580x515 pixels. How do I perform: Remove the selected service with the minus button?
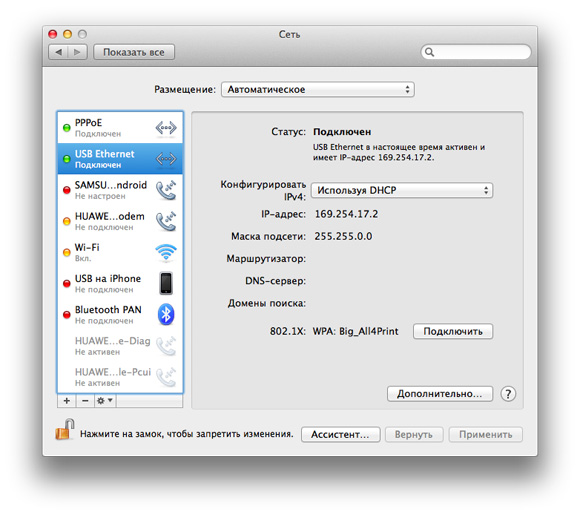(85, 401)
